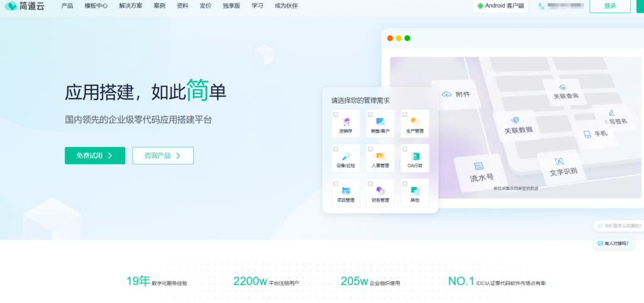Open the 产品 menu
Image resolution: width=644 pixels, height=303 pixels.
coord(67,6)
